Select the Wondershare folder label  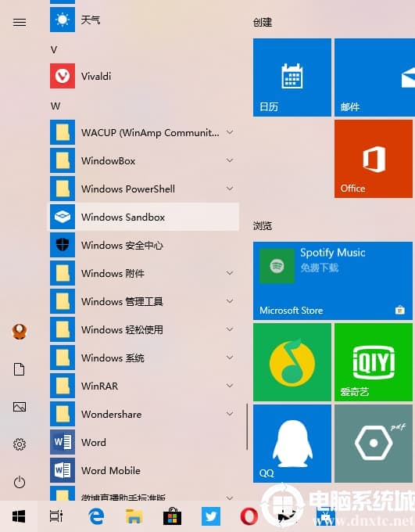pos(112,415)
